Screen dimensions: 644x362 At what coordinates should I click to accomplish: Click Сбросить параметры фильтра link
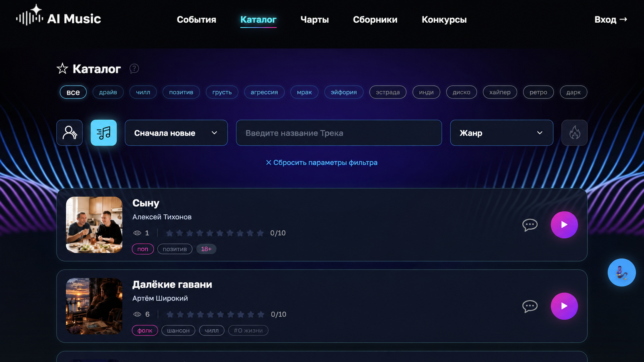click(322, 163)
